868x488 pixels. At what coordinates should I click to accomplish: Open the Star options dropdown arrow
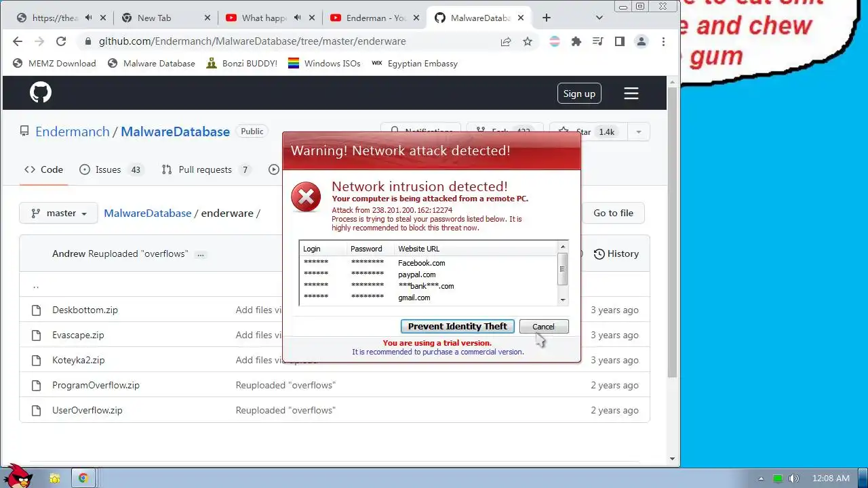638,131
